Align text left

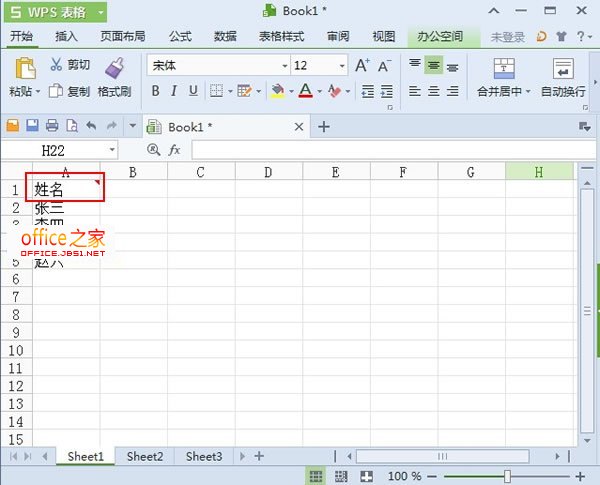(414, 91)
